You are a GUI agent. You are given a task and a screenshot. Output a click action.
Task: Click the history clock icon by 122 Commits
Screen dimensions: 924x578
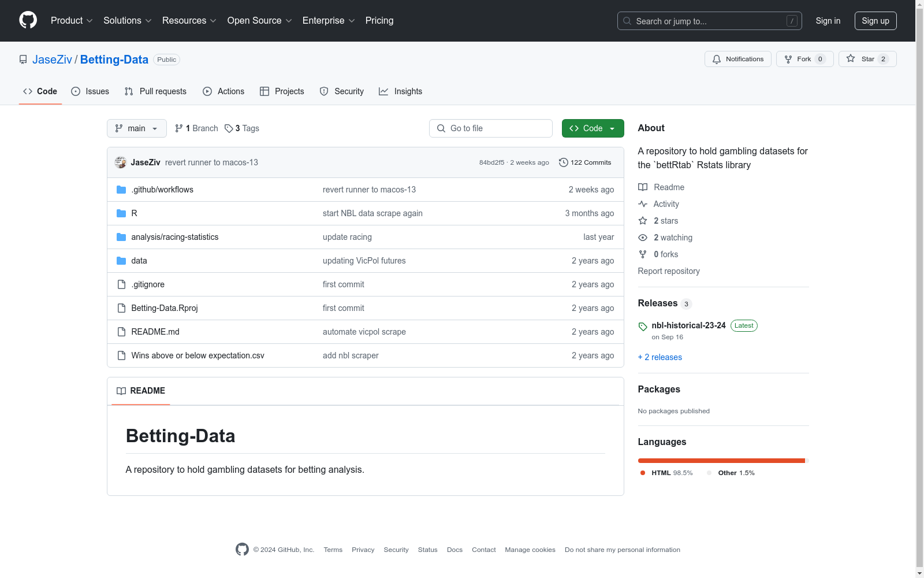click(x=564, y=162)
